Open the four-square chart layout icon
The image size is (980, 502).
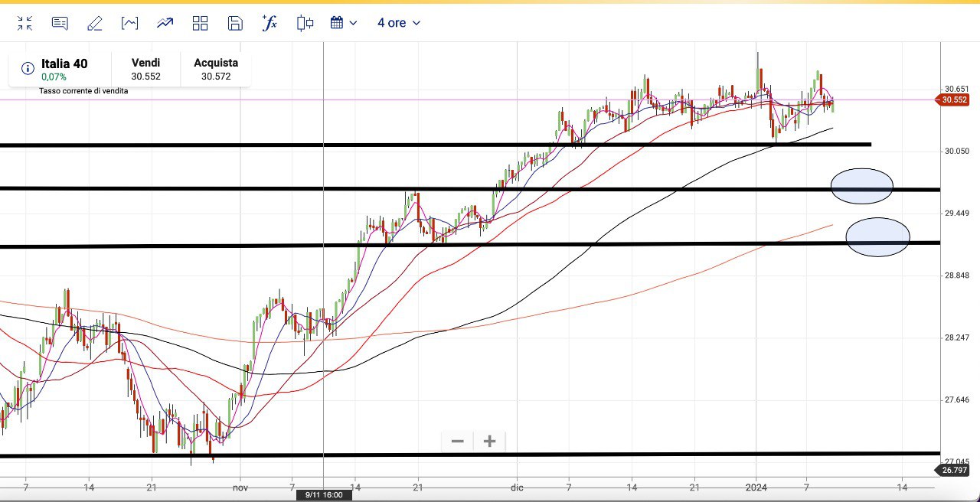pos(200,23)
